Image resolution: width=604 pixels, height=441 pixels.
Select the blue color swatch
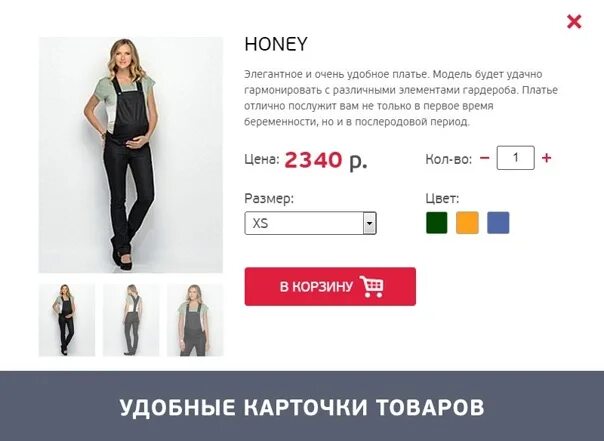pos(498,223)
